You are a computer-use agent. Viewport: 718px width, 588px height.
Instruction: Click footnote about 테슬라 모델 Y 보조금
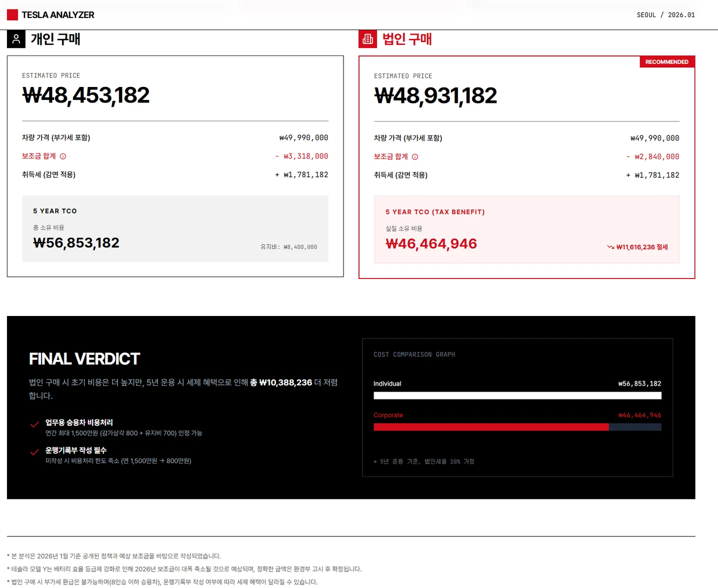pyautogui.click(x=184, y=569)
